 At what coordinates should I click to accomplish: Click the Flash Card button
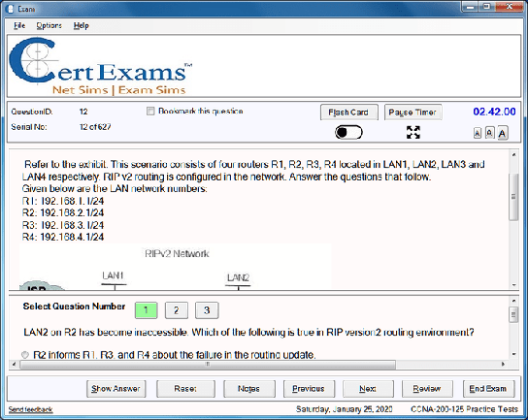tap(348, 113)
